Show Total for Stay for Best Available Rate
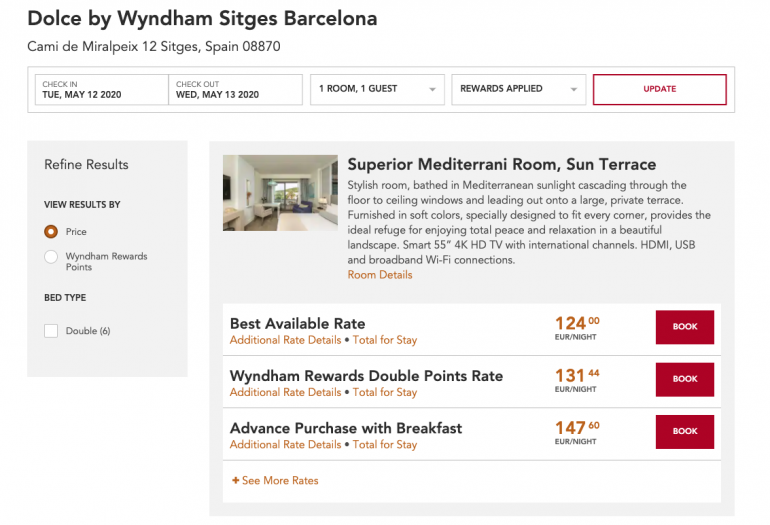Viewport: 770px width, 525px height. 385,340
